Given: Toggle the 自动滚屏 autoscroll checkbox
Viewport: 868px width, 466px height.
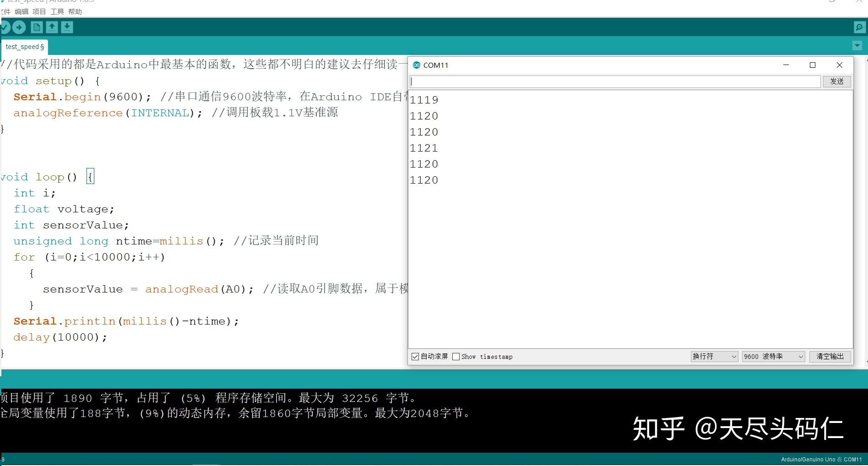Looking at the screenshot, I should [x=415, y=357].
